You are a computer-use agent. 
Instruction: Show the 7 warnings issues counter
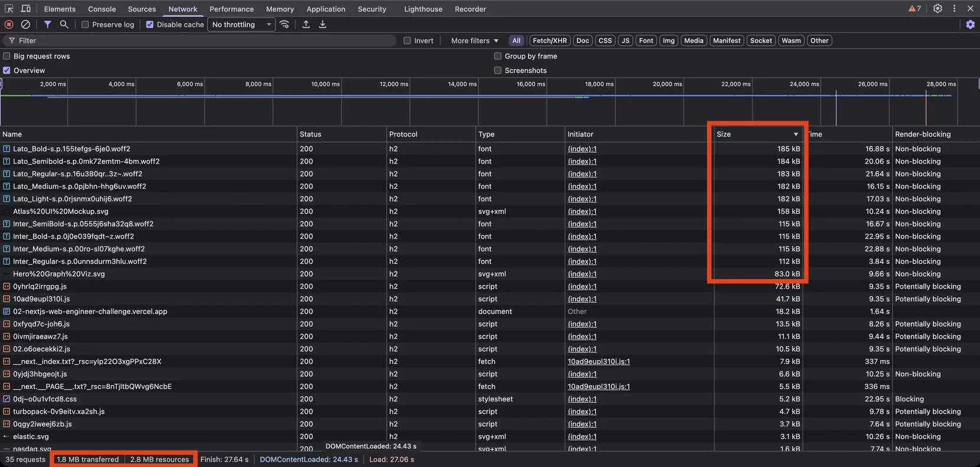click(x=914, y=9)
